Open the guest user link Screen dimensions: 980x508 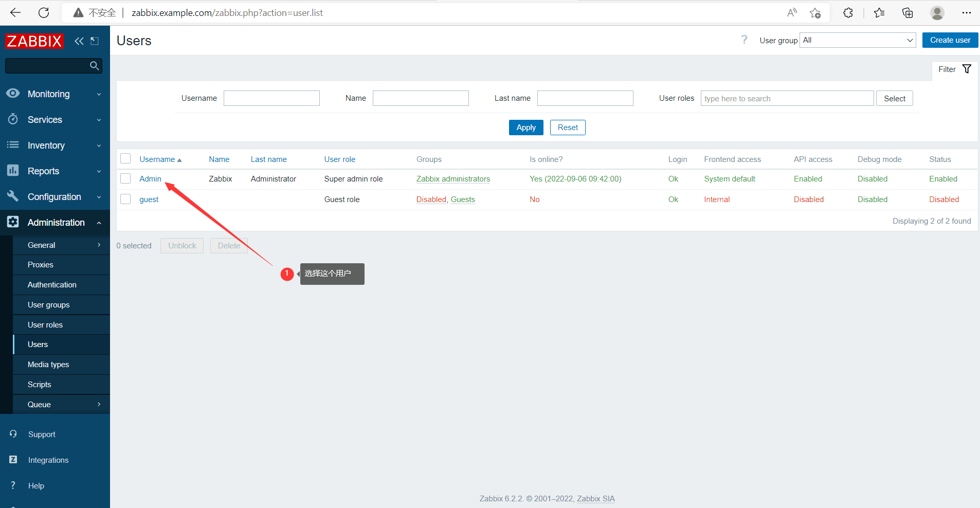pyautogui.click(x=149, y=199)
